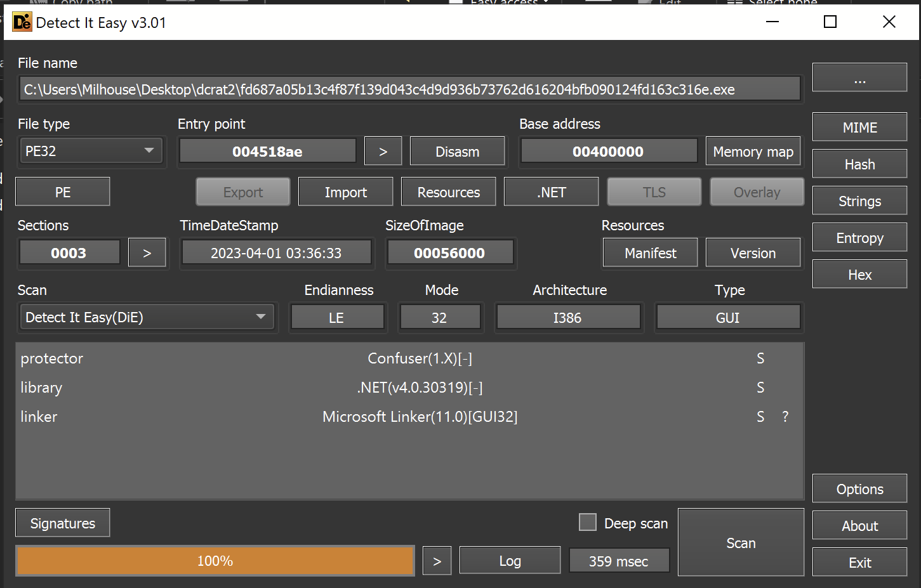The height and width of the screenshot is (588, 921).
Task: Click the S link on the linker row
Action: click(x=760, y=417)
